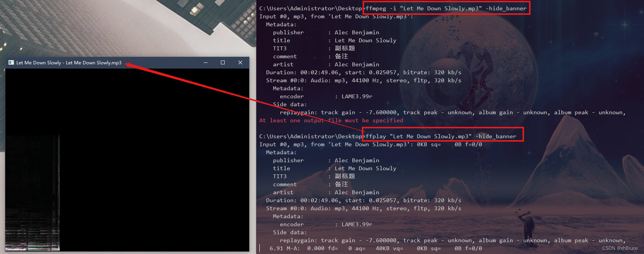644x254 pixels.
Task: Maximize the Let Me Down Slowly ffplay window
Action: point(223,62)
